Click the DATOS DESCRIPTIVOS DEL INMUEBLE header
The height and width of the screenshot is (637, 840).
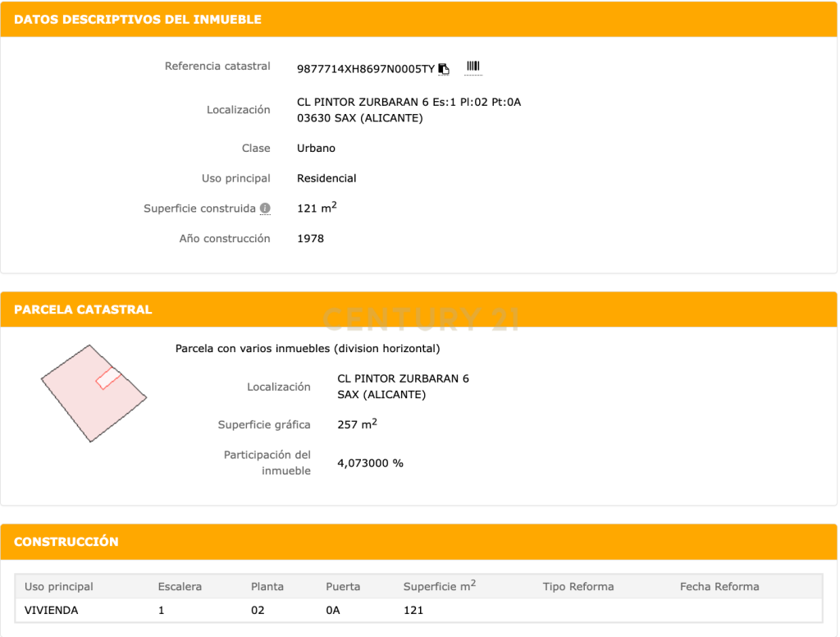(x=138, y=19)
